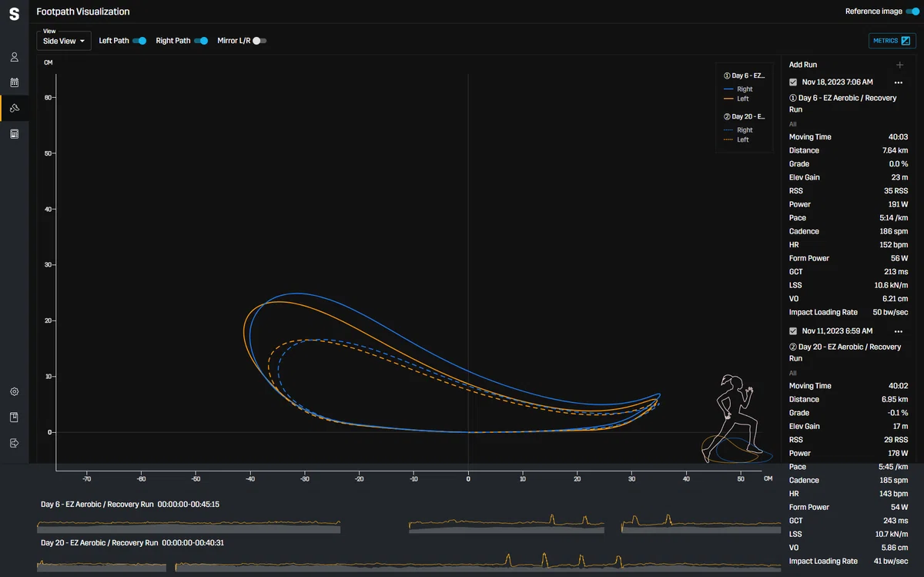Turn off the Reference image switch
The height and width of the screenshot is (577, 924).
coord(912,12)
